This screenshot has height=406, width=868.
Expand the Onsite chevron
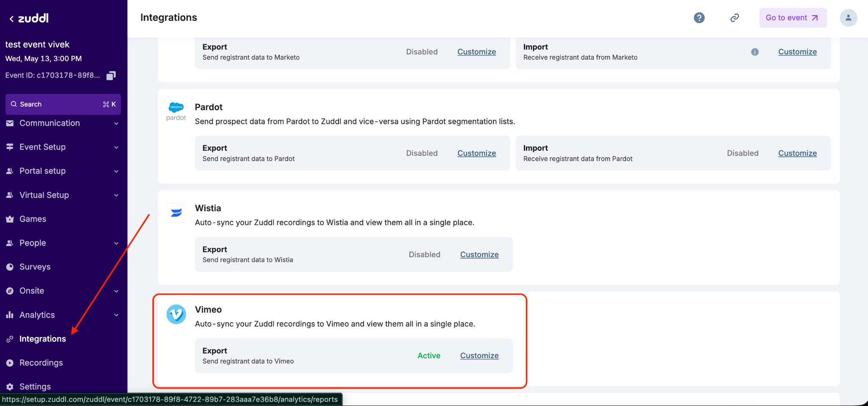click(x=116, y=291)
